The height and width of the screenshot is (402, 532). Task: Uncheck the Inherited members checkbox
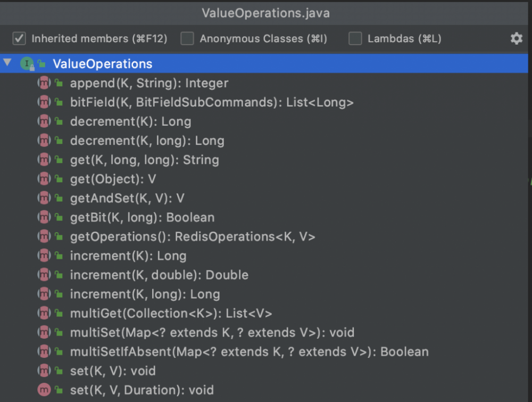pos(19,38)
